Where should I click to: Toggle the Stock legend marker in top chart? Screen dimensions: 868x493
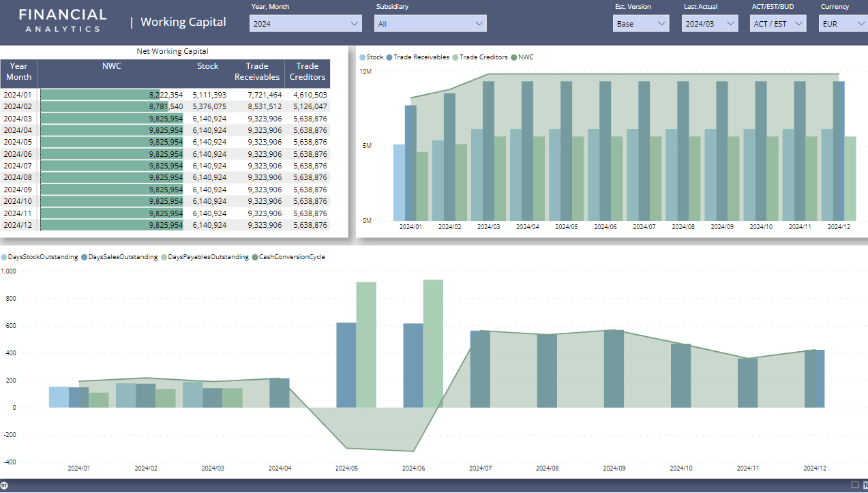point(363,57)
